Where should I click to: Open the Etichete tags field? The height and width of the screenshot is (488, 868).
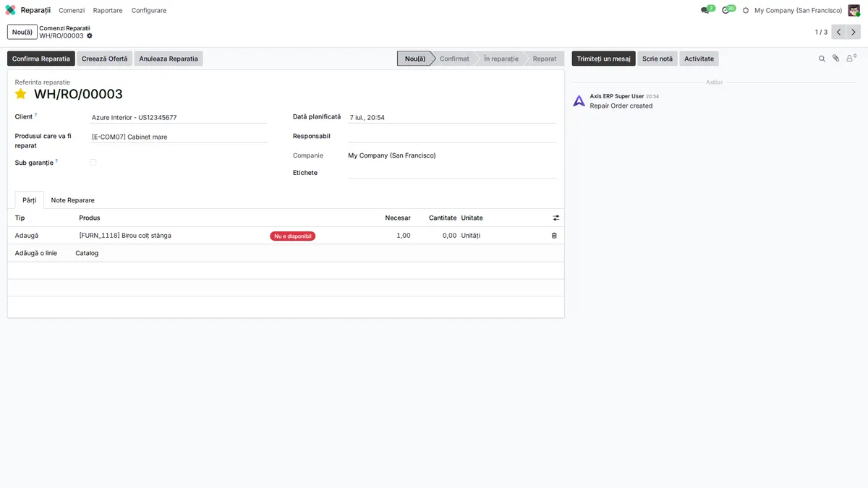tap(452, 173)
